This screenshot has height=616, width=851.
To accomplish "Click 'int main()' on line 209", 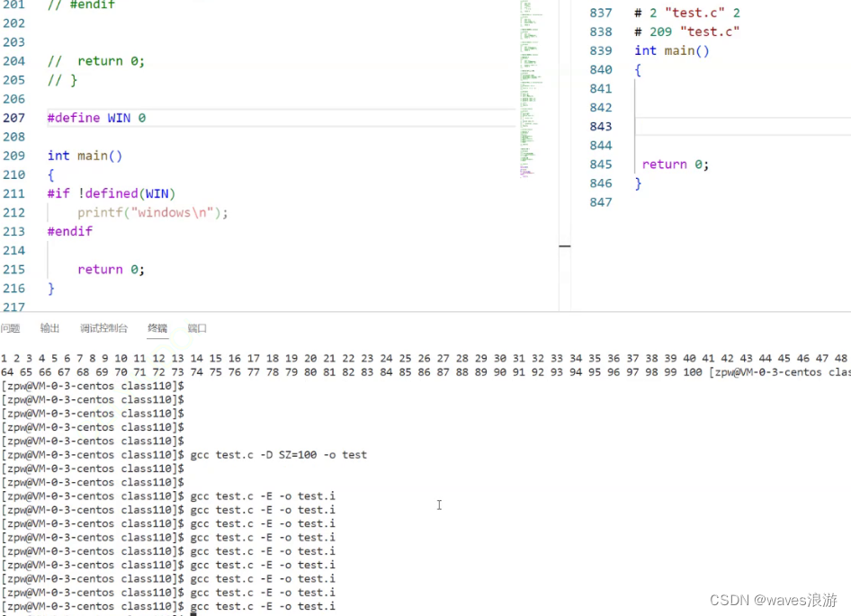I will click(85, 156).
